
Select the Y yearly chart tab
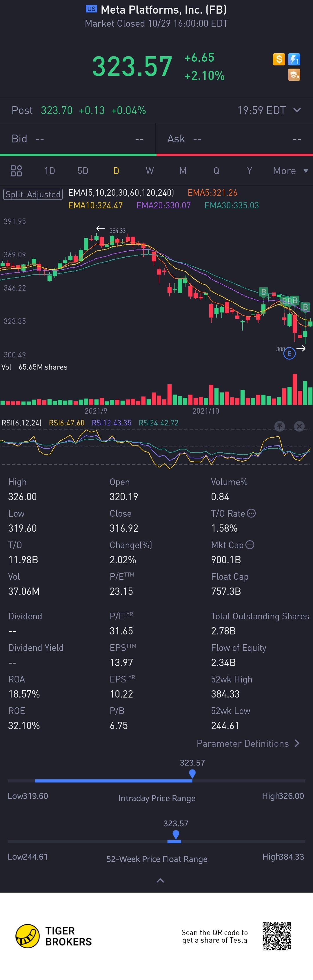click(x=250, y=171)
